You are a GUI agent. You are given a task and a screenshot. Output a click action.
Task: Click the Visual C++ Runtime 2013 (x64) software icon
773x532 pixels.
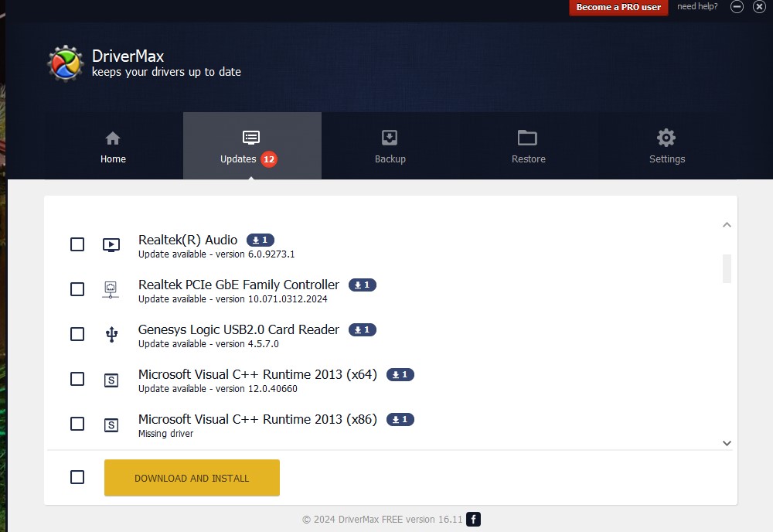111,380
